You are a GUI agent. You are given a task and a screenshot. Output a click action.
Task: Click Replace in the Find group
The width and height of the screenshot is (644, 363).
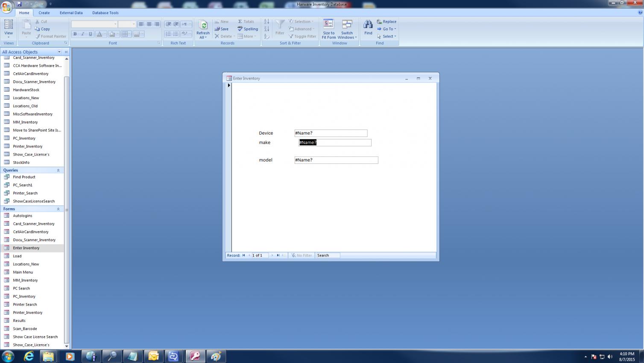point(386,21)
